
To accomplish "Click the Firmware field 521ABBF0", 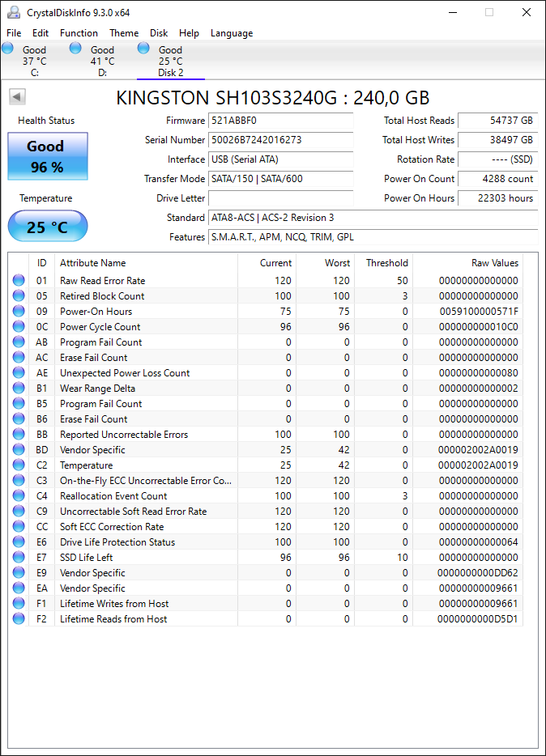I will 281,121.
